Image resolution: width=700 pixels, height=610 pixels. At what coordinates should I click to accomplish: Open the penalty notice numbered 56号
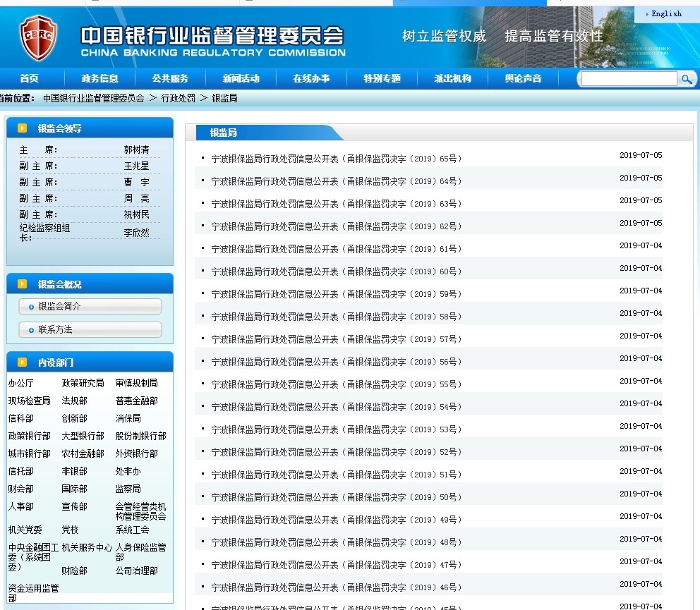click(337, 362)
